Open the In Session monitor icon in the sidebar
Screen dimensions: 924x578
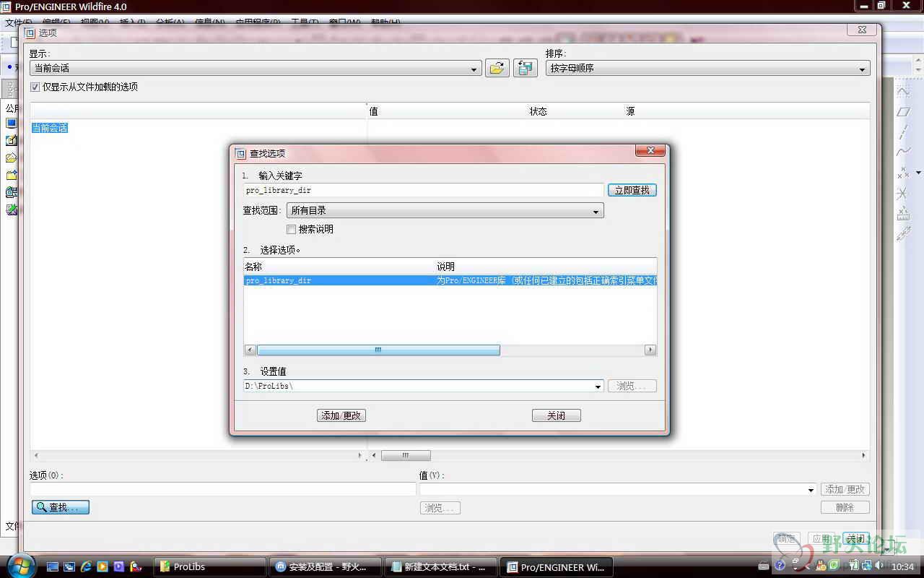[x=11, y=123]
